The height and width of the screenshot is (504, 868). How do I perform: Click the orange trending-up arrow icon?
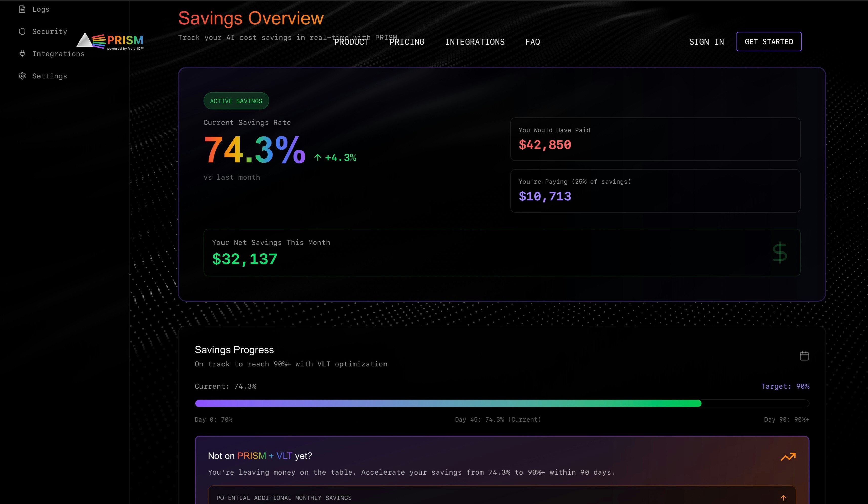pyautogui.click(x=788, y=457)
